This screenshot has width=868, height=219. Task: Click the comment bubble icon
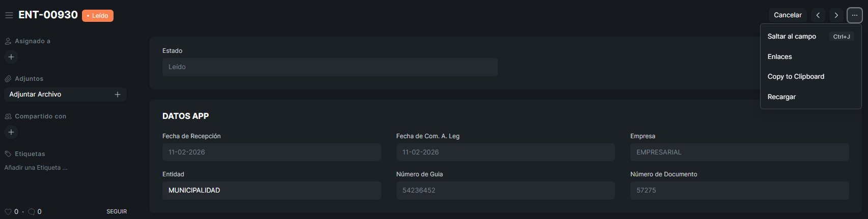[x=32, y=212]
